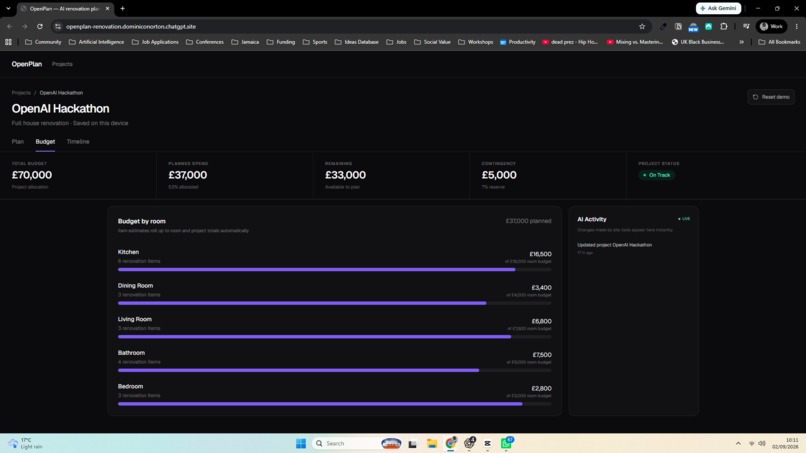The image size is (806, 453).
Task: Open Chrome three-dot menu
Action: click(796, 26)
